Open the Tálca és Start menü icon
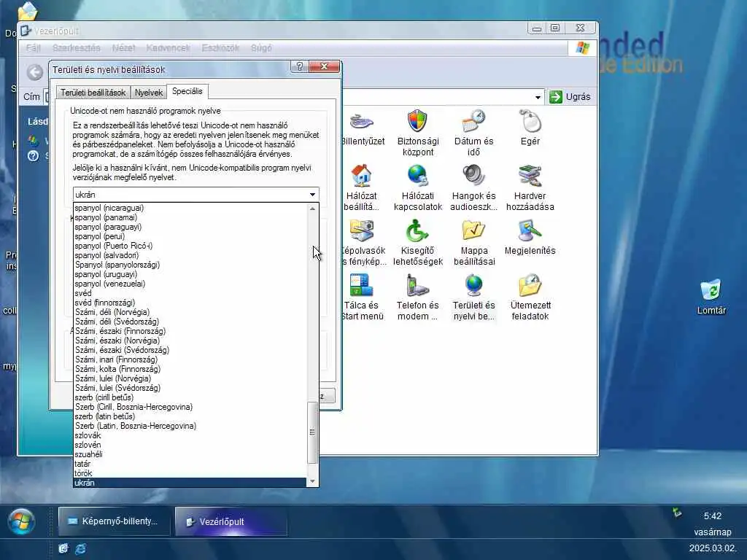Screen dimensions: 747x560 click(x=362, y=297)
